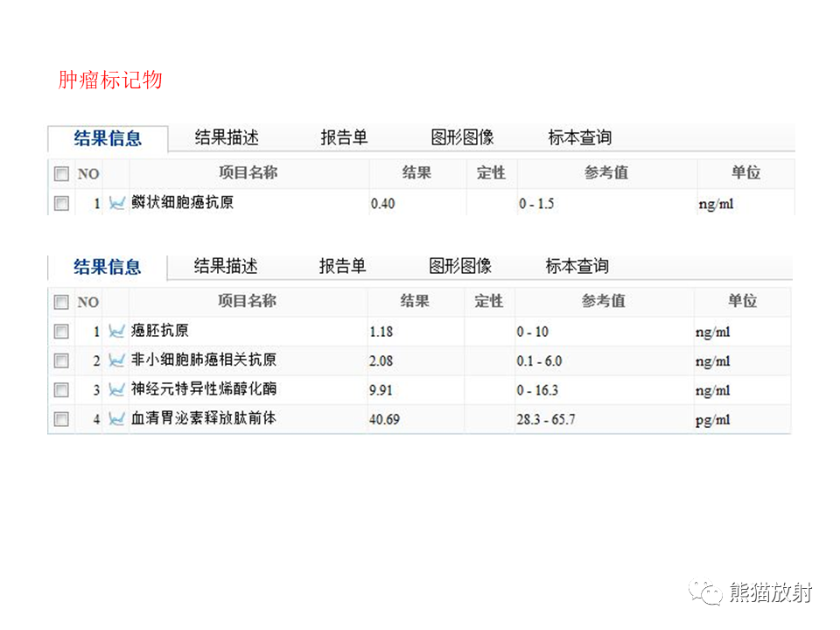This screenshot has height=630, width=840.
Task: Click reference range 0.1 - 6.0
Action: 540,361
